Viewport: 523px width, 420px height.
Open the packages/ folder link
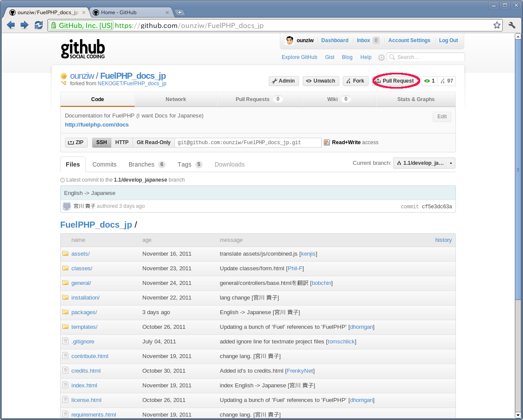click(84, 312)
